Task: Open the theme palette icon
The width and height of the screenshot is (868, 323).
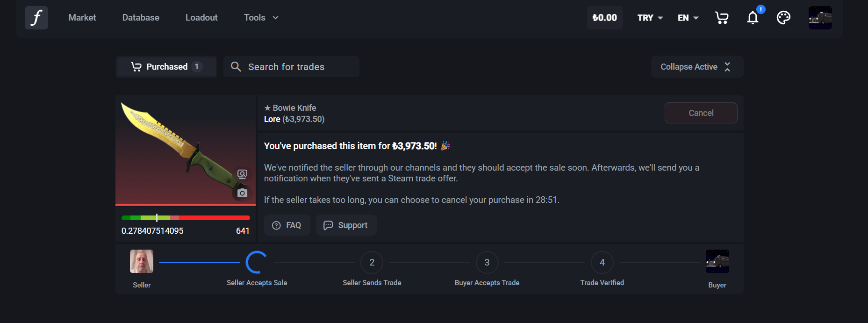Action: [783, 18]
